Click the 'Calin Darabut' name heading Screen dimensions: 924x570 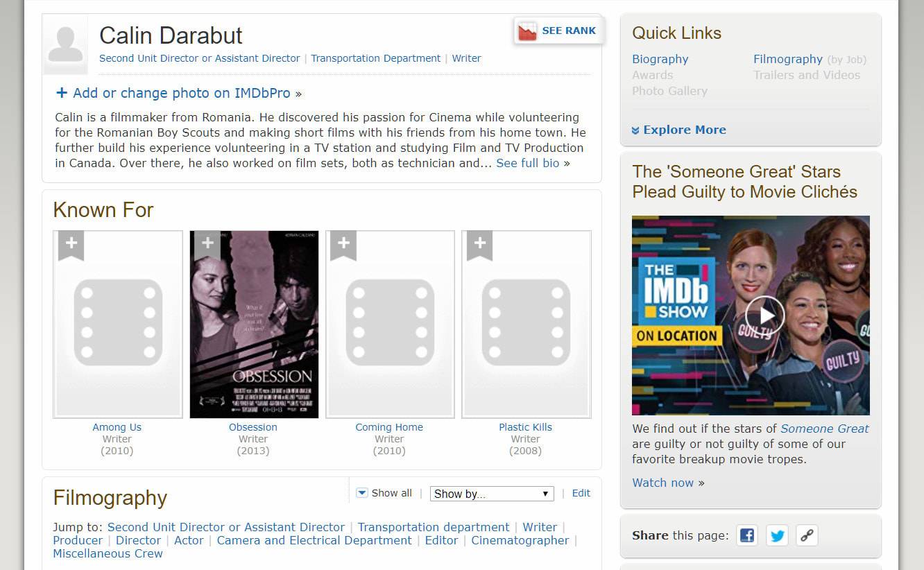pos(171,35)
